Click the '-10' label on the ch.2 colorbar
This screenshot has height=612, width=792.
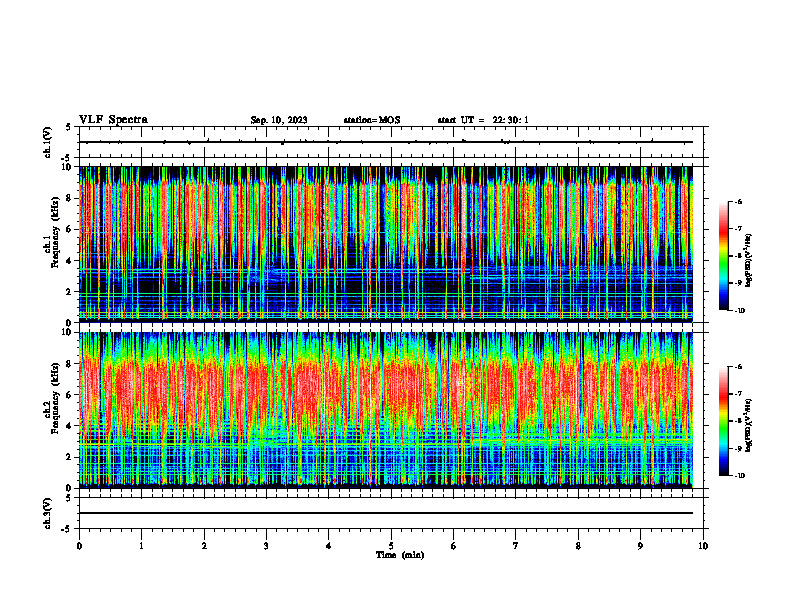pos(739,476)
